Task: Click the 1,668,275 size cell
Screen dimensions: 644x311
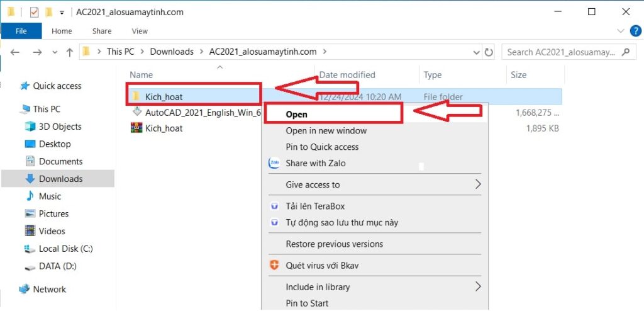Action: pyautogui.click(x=537, y=112)
